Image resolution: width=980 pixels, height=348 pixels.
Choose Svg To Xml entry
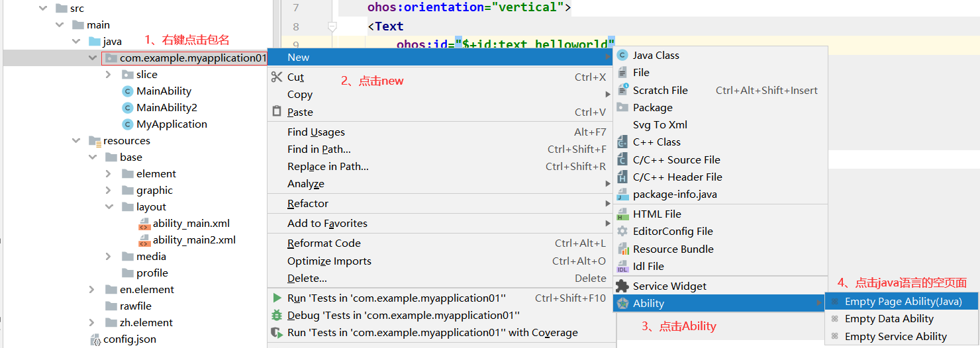pyautogui.click(x=721, y=125)
